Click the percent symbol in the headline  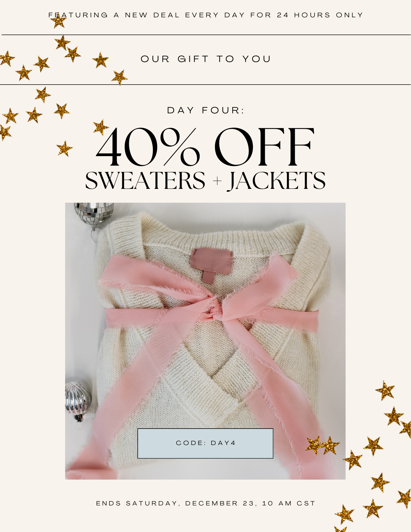(x=180, y=147)
